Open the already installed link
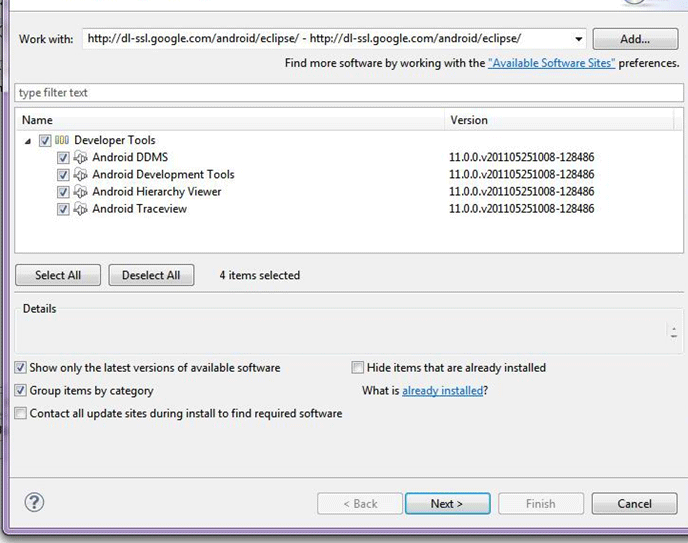Viewport: 688px width, 543px height. (x=442, y=390)
